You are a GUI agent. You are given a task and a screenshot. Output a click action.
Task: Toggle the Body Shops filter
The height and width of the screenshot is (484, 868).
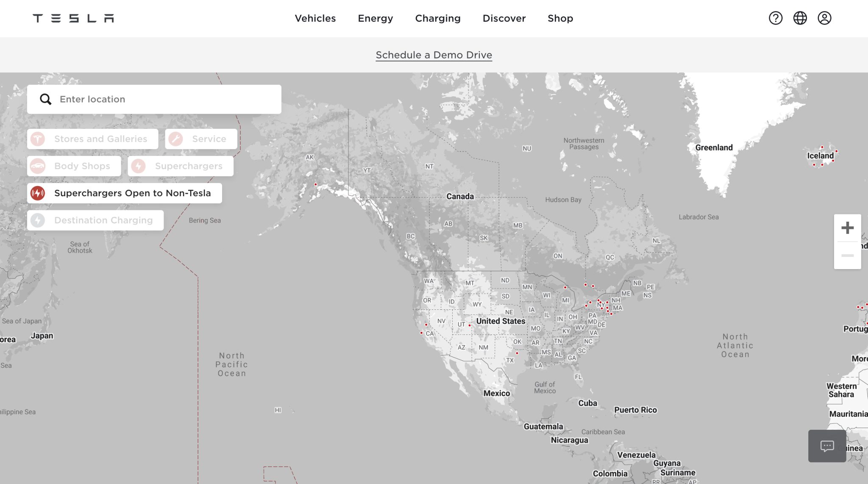tap(74, 166)
